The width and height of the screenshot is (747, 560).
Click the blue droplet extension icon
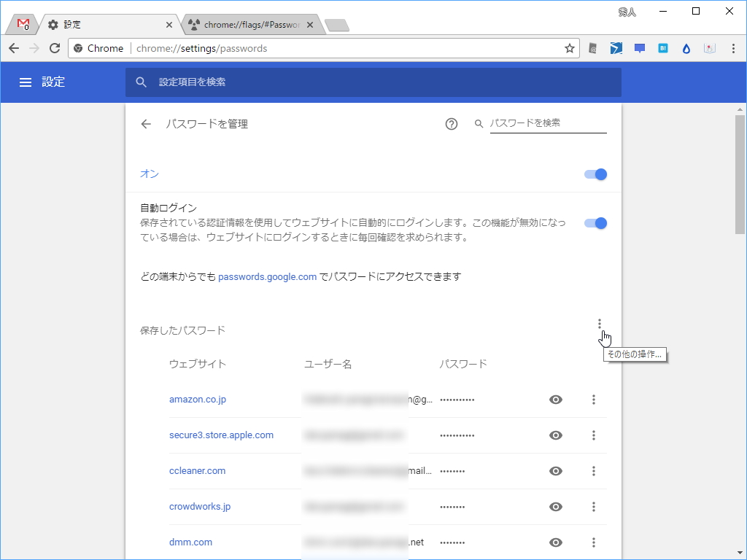(x=686, y=48)
